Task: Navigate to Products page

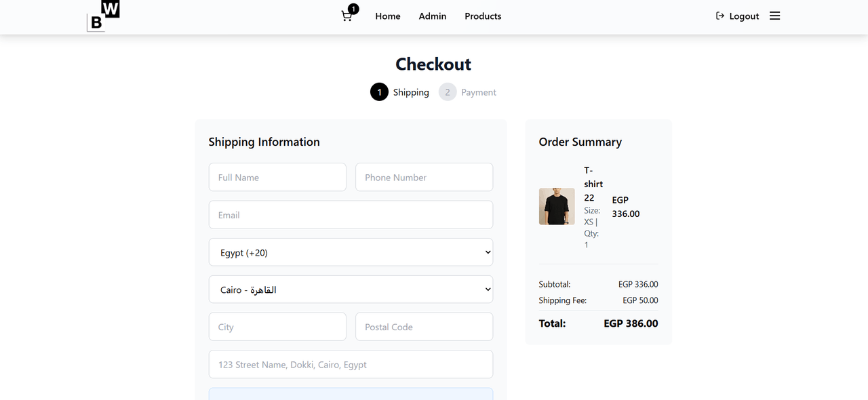Action: point(483,16)
